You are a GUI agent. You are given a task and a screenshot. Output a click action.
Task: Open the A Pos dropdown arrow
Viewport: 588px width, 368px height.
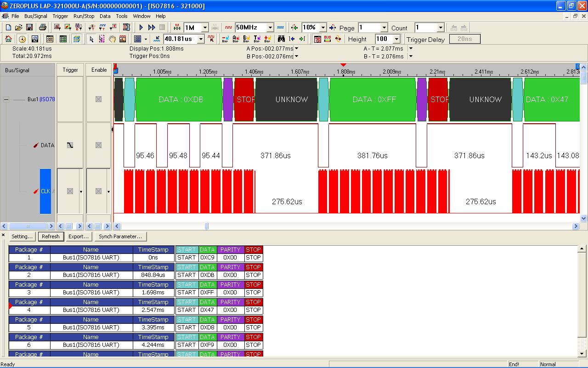coord(296,48)
